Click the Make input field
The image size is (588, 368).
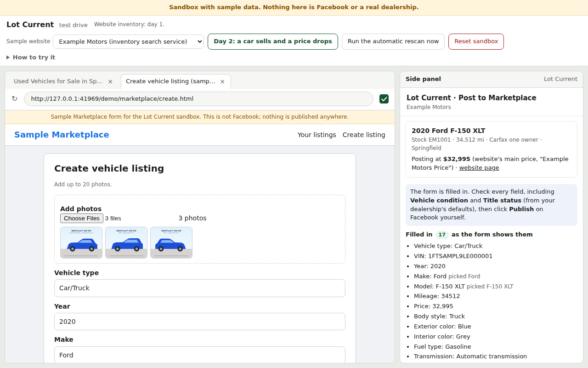[x=200, y=355]
